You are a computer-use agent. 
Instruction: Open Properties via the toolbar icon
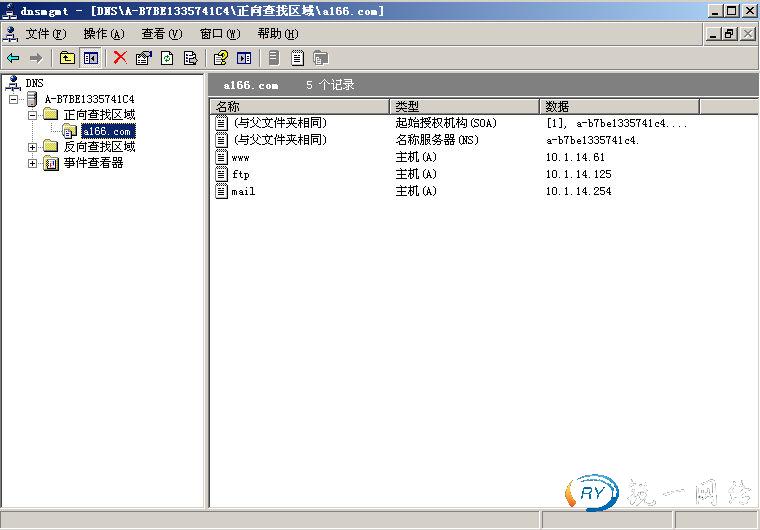[x=143, y=58]
